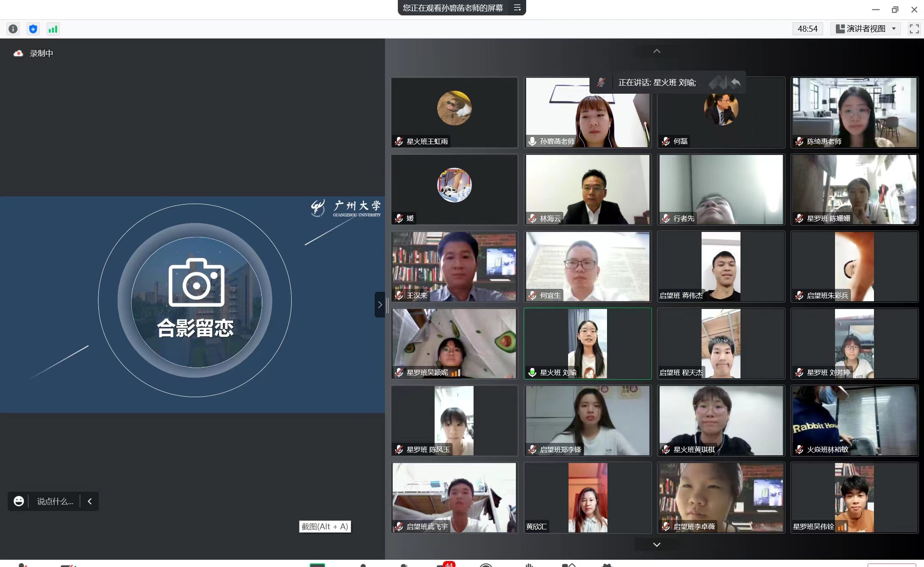Select 林海云 participant video tile
The width and height of the screenshot is (924, 567).
(587, 189)
